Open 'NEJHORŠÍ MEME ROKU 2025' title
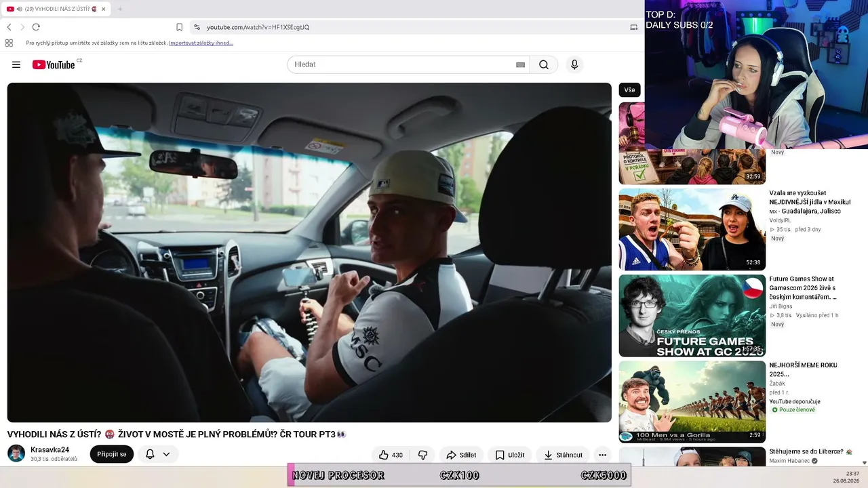 click(x=803, y=369)
